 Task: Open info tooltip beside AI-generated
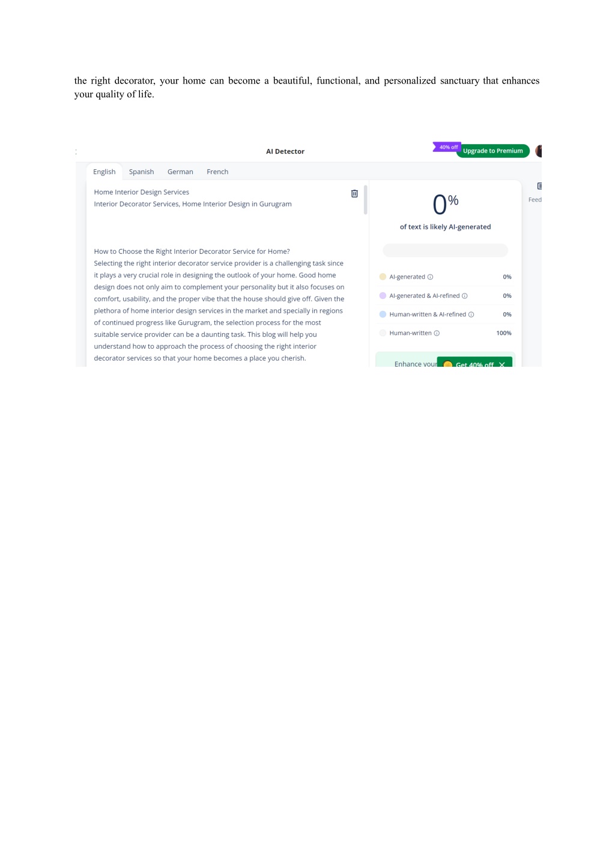[x=430, y=277]
